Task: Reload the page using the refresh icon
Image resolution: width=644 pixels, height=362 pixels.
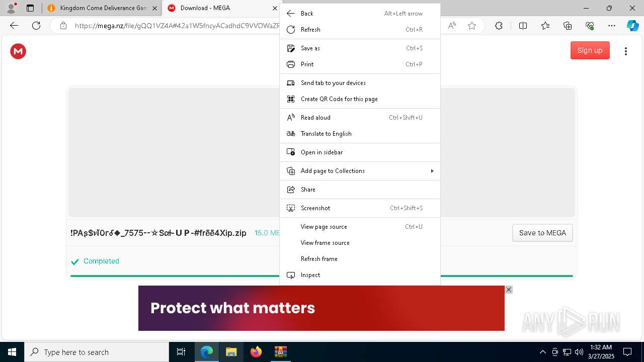Action: pyautogui.click(x=36, y=26)
